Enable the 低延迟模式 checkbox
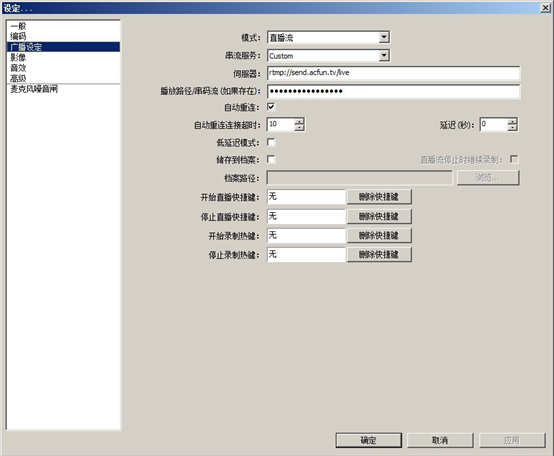Viewport: 554px width, 456px height. tap(271, 142)
